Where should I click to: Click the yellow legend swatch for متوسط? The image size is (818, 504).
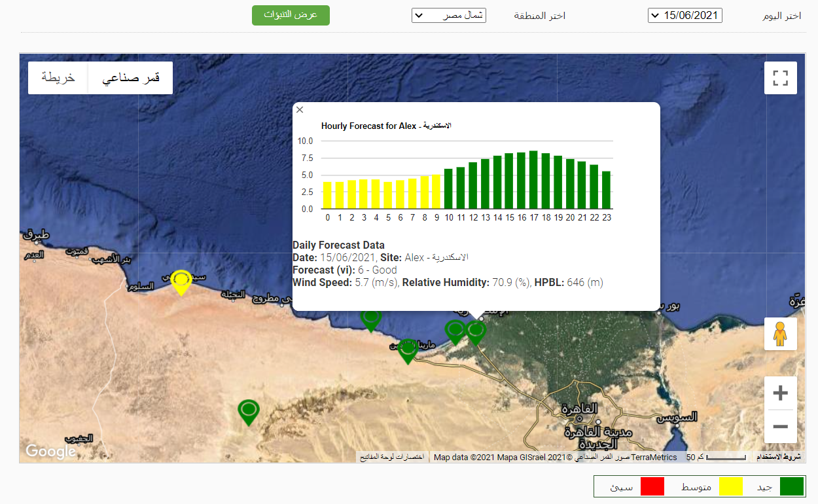click(x=731, y=486)
